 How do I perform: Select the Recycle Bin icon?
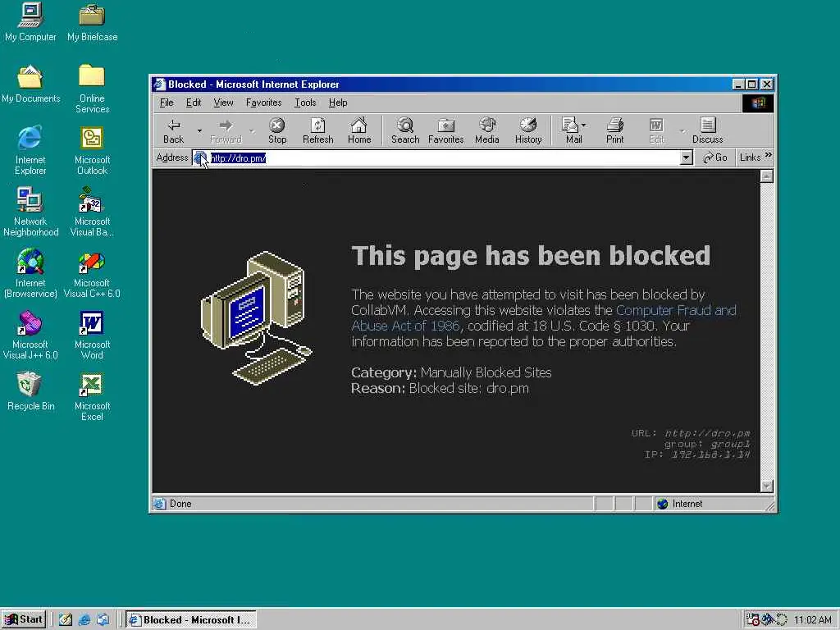click(x=30, y=391)
